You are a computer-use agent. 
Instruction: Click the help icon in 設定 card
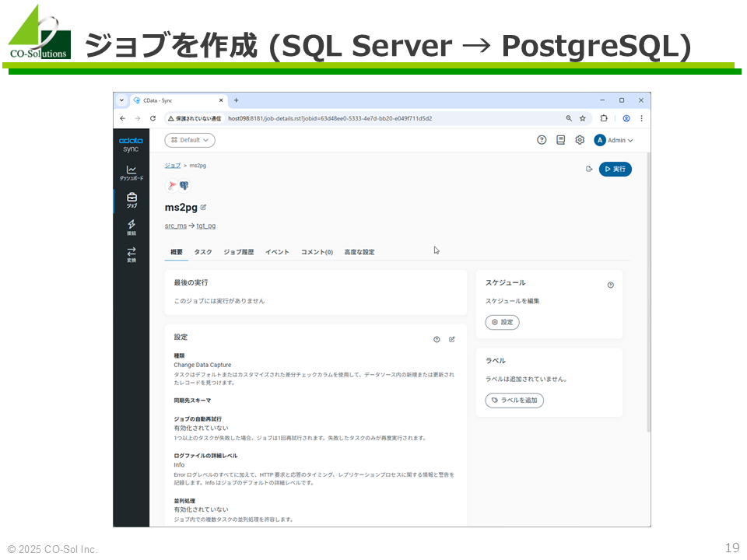pos(437,340)
